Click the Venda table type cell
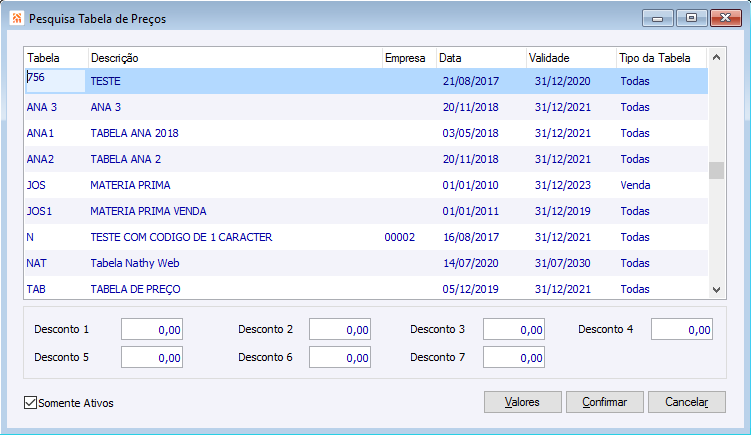The image size is (751, 435). click(635, 185)
